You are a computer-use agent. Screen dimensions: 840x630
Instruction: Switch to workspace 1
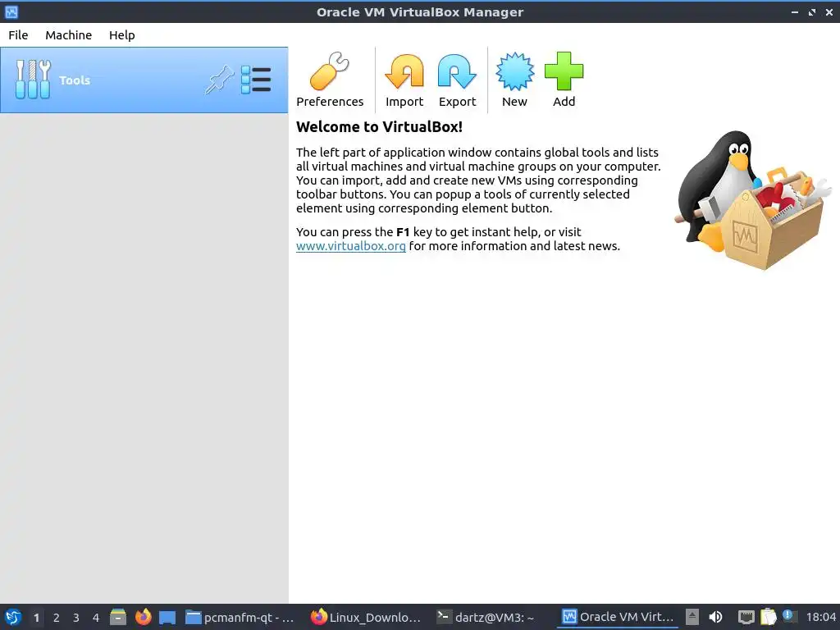(36, 618)
